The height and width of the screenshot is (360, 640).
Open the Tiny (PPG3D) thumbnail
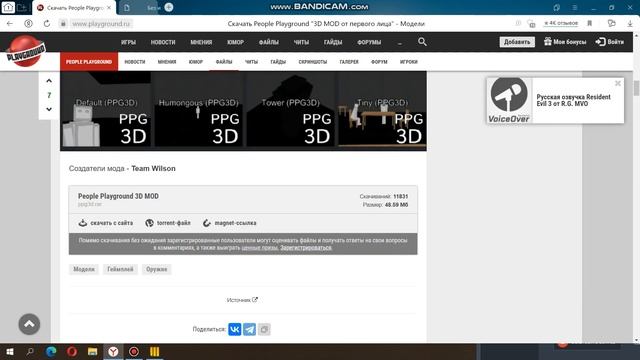pyautogui.click(x=382, y=110)
